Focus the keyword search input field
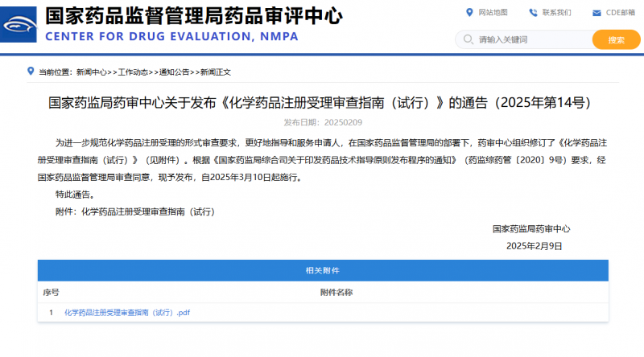This screenshot has width=644, height=357. [531, 39]
